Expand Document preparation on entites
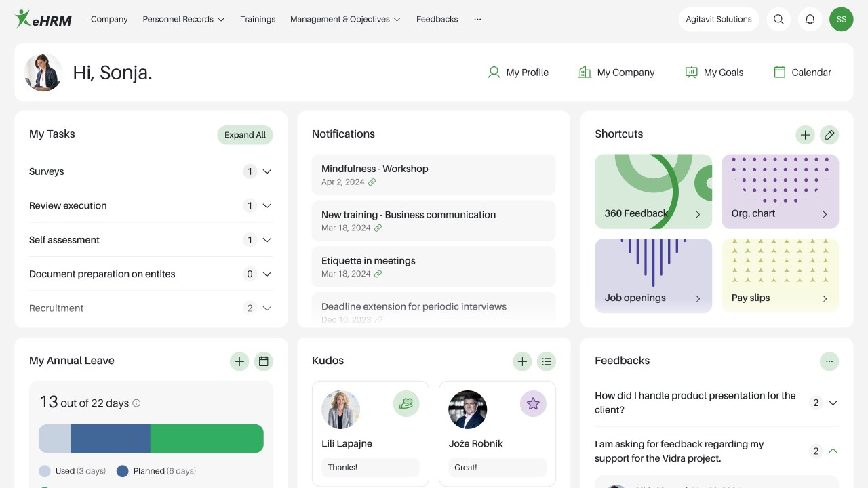Image resolution: width=868 pixels, height=488 pixels. 151,274
